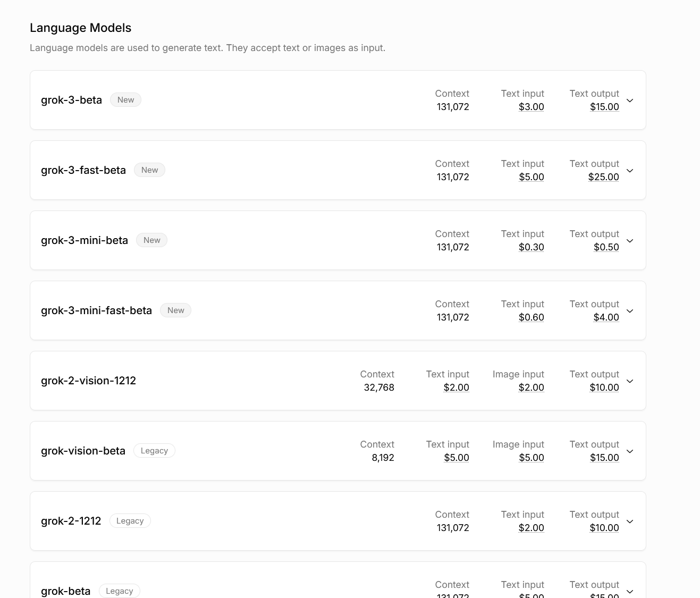The height and width of the screenshot is (598, 700).
Task: Click the grok-beta model name
Action: click(x=65, y=591)
